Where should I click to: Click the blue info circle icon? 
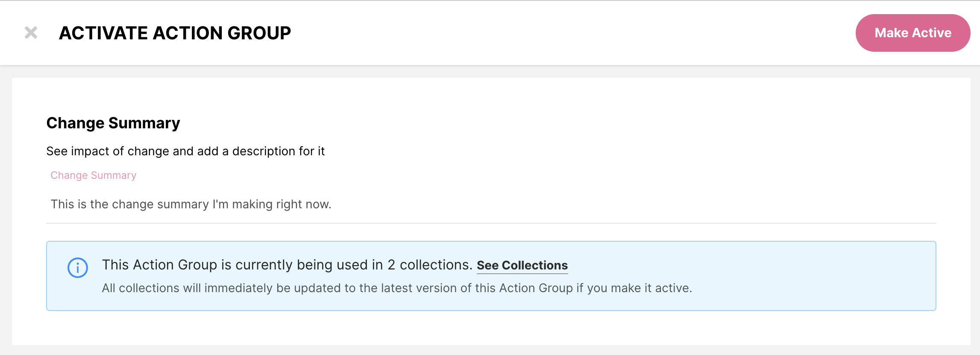pos(78,268)
